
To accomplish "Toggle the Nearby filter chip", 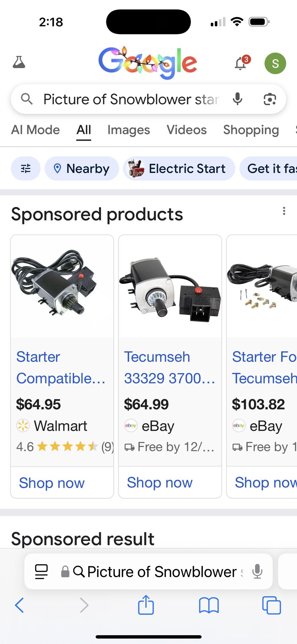I will point(82,168).
